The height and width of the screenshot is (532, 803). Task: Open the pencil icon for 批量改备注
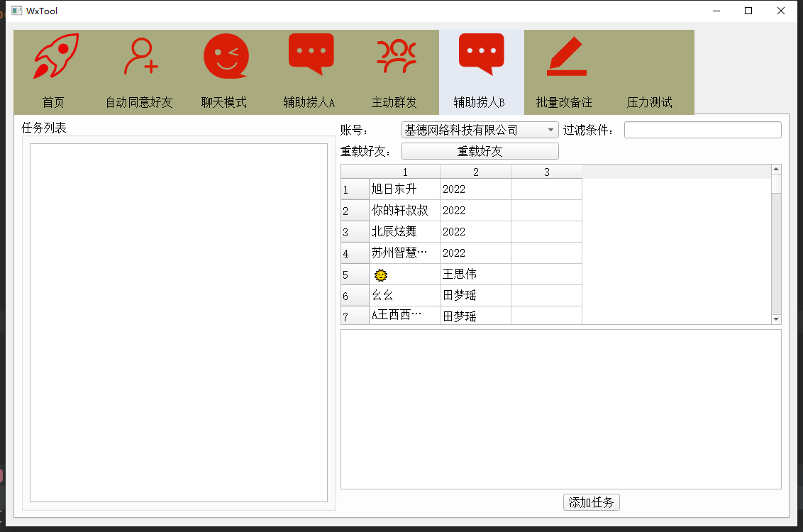coord(566,56)
